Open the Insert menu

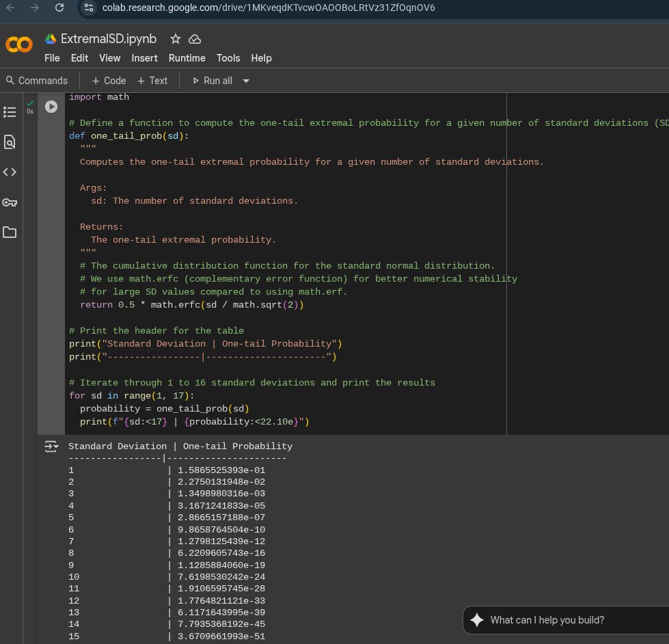coord(144,58)
